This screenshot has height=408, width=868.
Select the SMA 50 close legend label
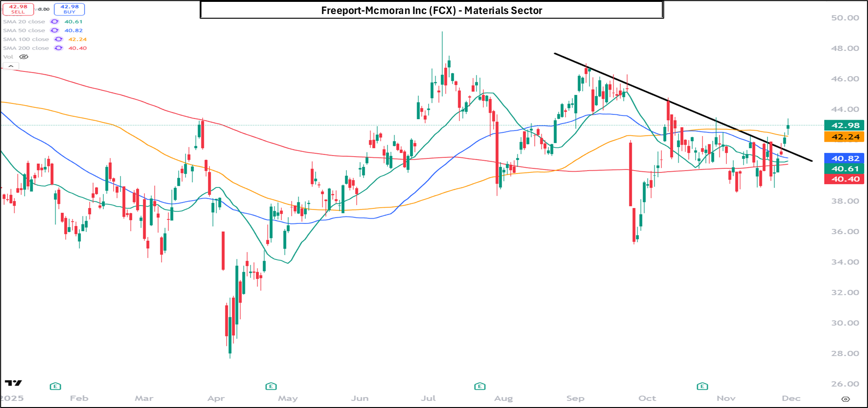coord(24,30)
